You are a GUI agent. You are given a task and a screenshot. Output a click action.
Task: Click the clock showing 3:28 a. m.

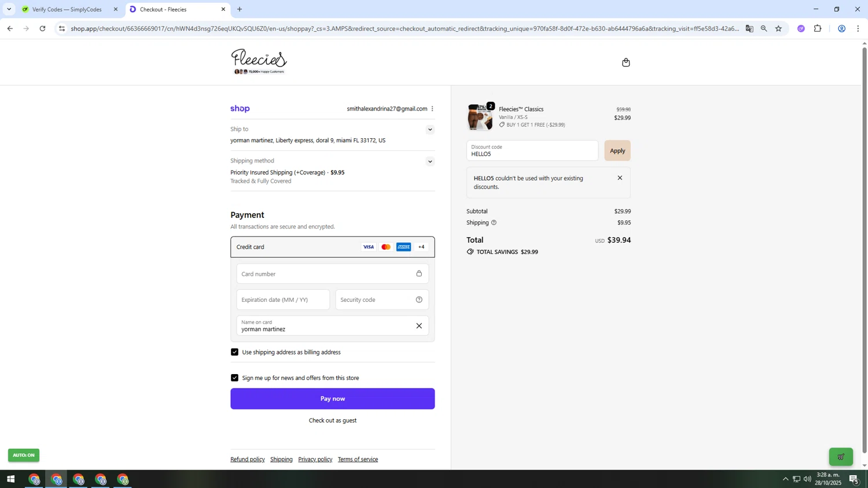pyautogui.click(x=827, y=475)
